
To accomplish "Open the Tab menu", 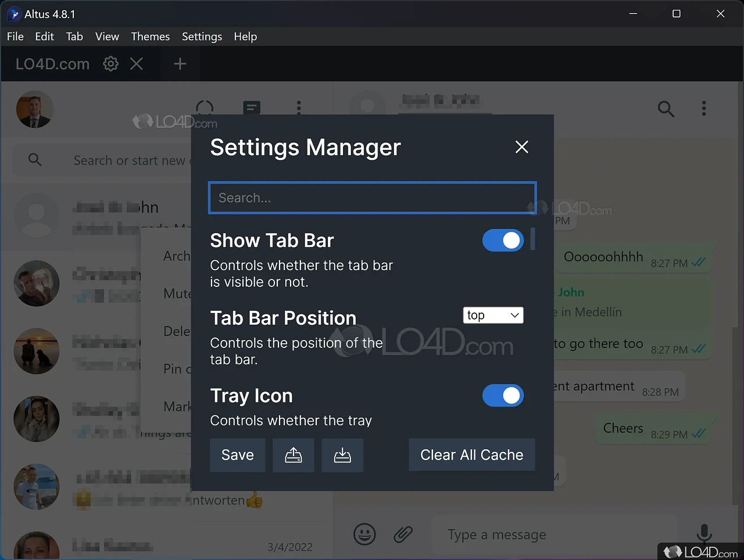I will click(74, 37).
